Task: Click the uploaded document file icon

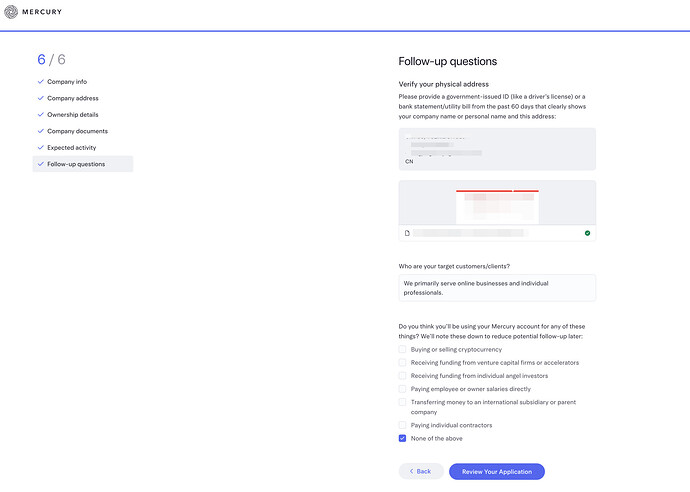Action: tap(407, 233)
